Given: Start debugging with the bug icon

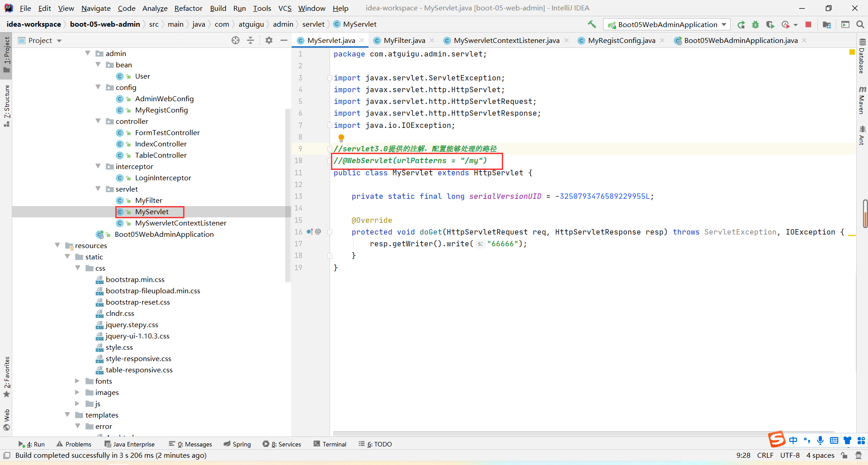Looking at the screenshot, I should [x=755, y=25].
